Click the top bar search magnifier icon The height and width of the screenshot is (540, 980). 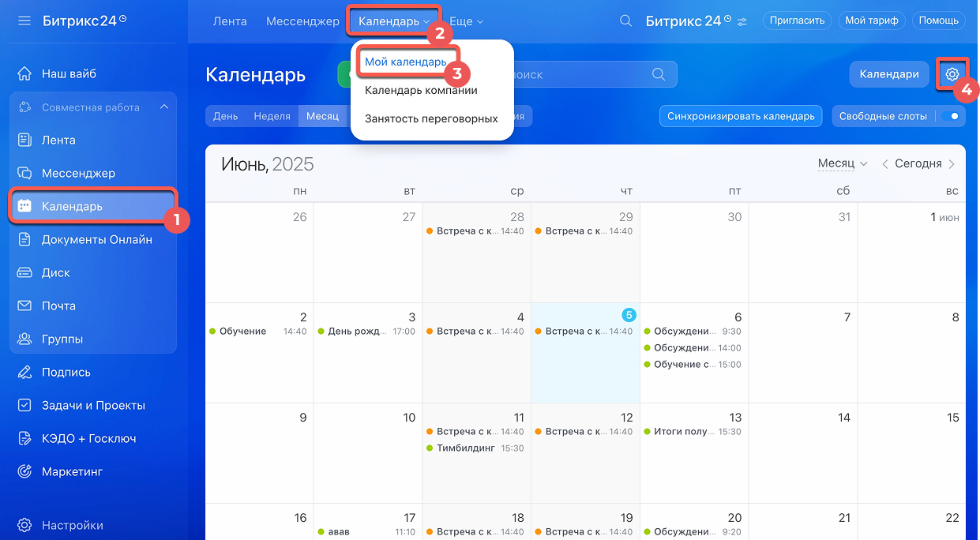pyautogui.click(x=626, y=21)
